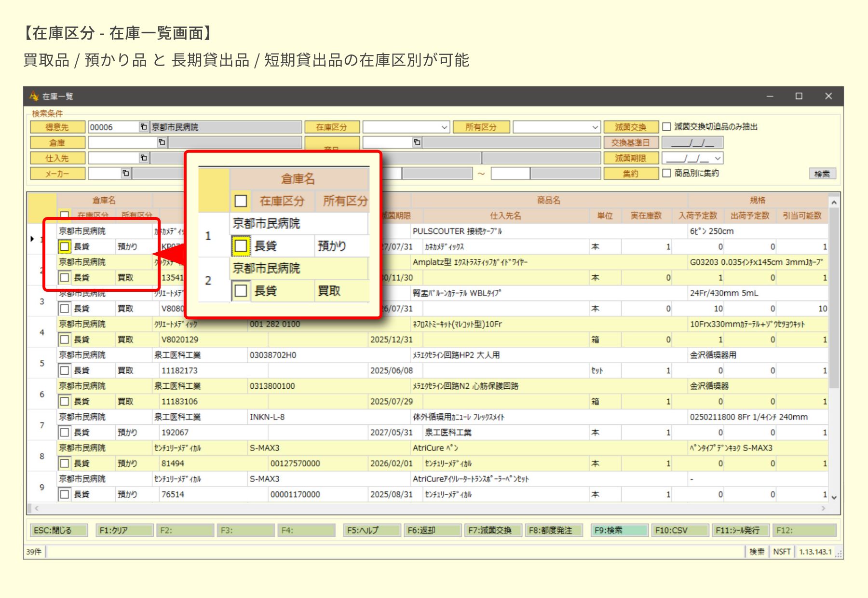Click the F9:検索 function button

[619, 530]
